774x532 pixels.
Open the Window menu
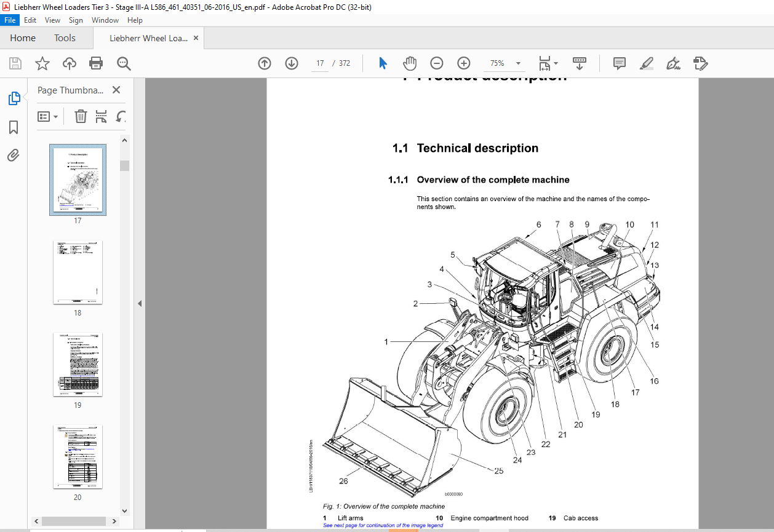[x=105, y=20]
